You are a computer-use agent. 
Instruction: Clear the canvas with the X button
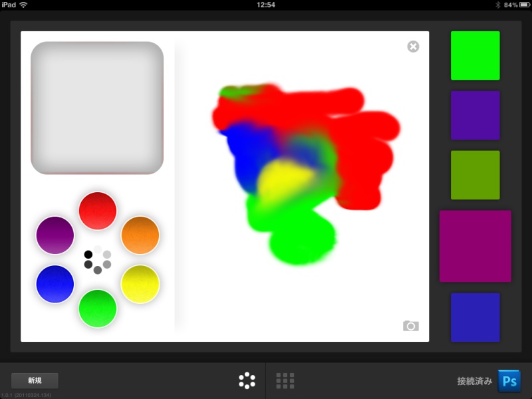[x=414, y=46]
